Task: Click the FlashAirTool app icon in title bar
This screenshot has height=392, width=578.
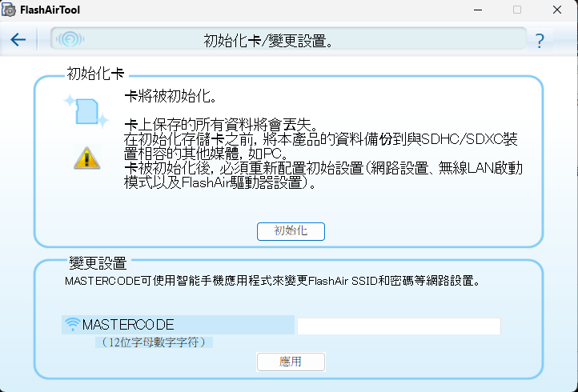Action: click(9, 10)
